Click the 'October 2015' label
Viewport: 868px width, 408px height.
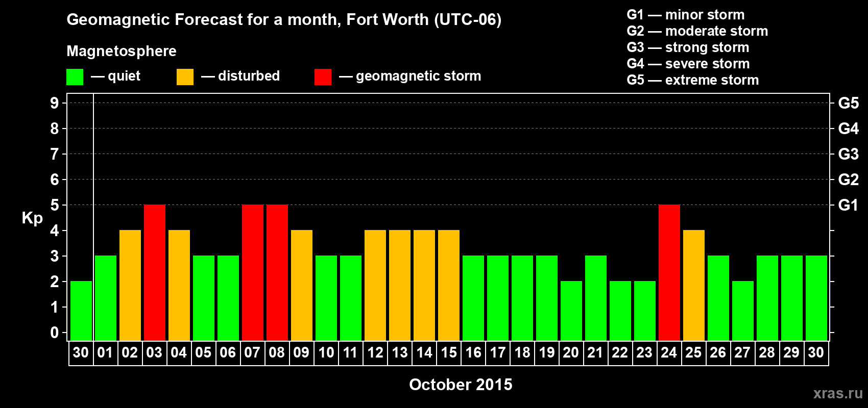click(461, 385)
